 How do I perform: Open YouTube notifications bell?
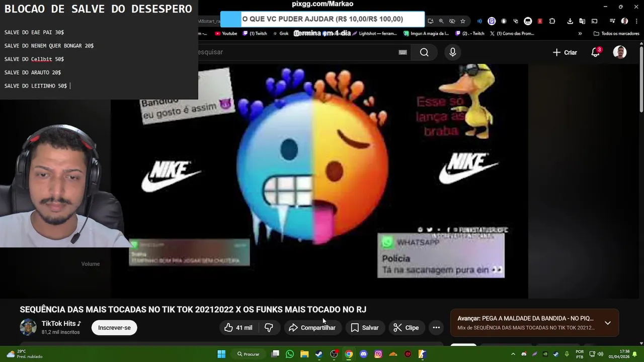pos(596,52)
